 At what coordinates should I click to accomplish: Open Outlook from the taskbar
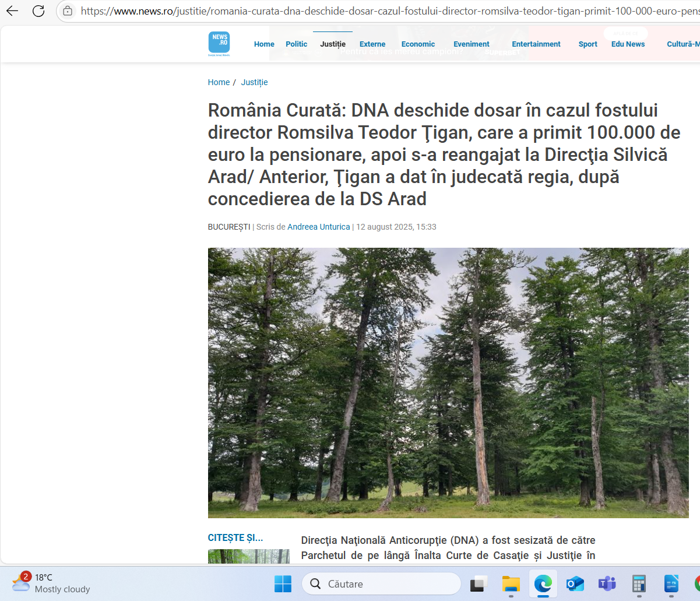(575, 584)
